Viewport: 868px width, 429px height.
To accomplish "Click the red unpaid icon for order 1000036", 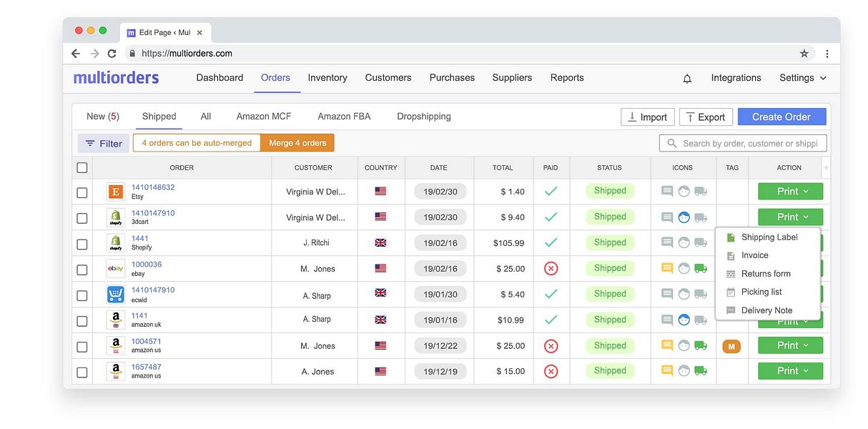I will tap(551, 269).
